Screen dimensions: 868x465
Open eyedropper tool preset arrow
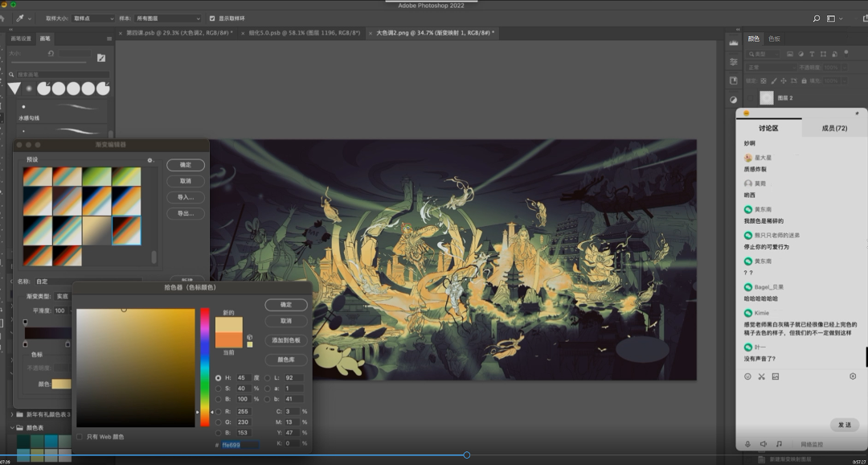30,19
